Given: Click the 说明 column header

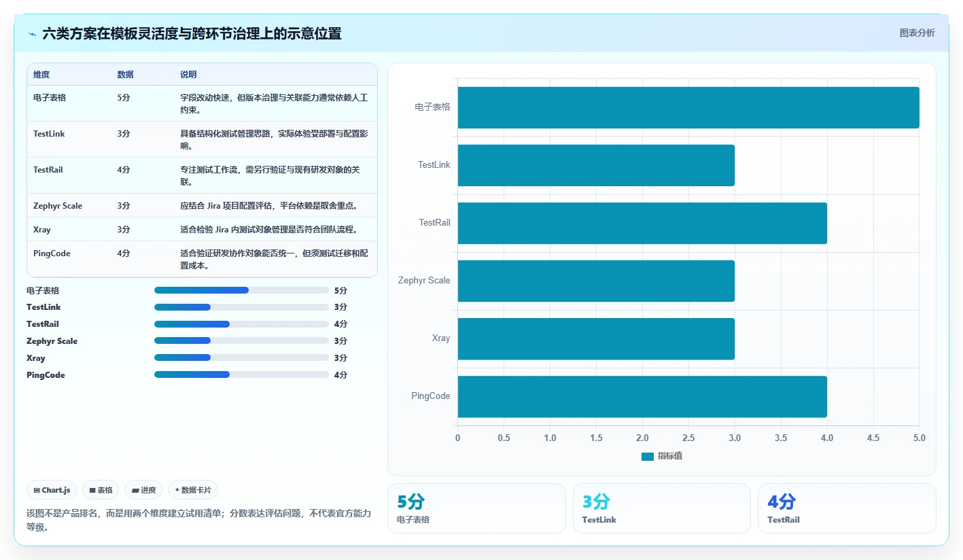Looking at the screenshot, I should pos(188,75).
